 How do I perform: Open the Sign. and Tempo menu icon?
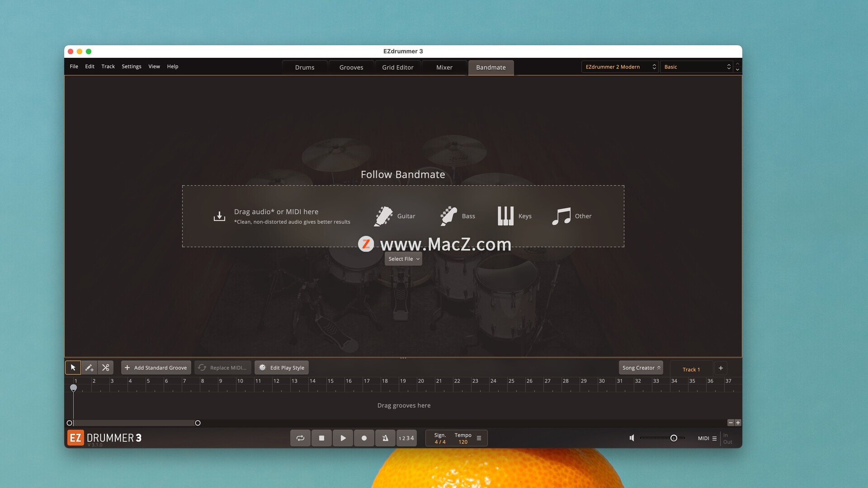pyautogui.click(x=479, y=438)
